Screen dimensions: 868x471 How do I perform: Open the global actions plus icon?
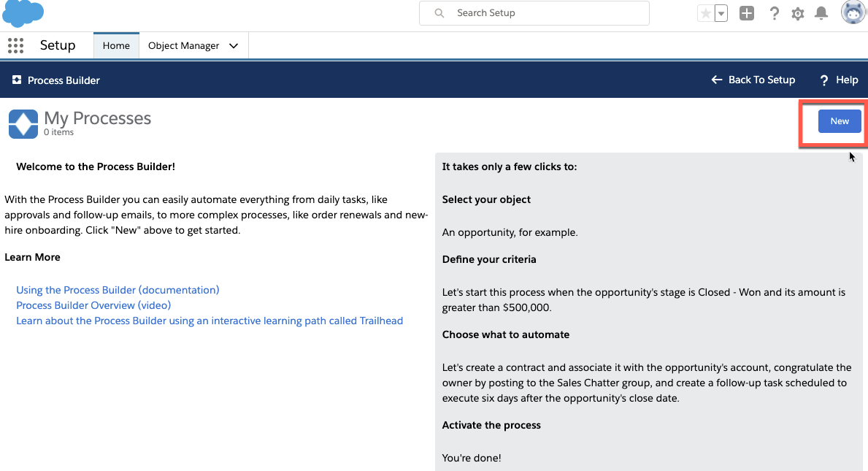[747, 13]
